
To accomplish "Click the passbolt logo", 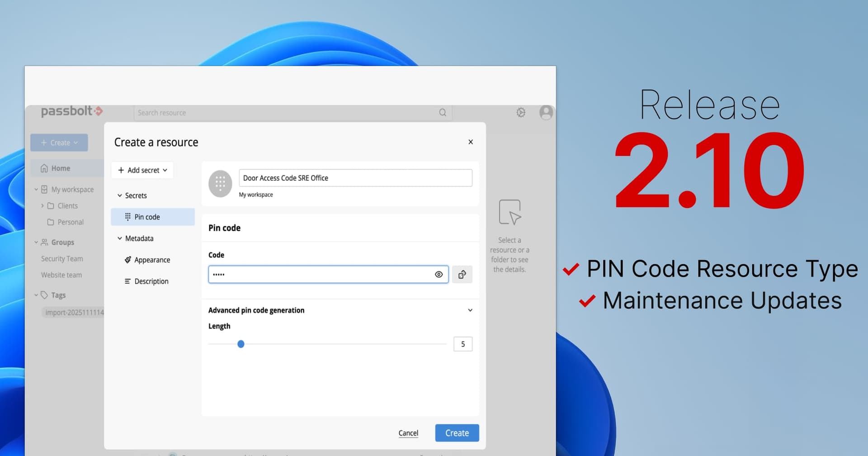I will point(72,111).
